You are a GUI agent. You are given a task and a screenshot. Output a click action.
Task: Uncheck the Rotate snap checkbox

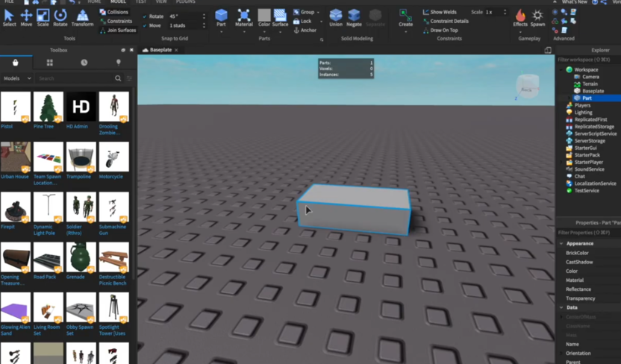(145, 16)
